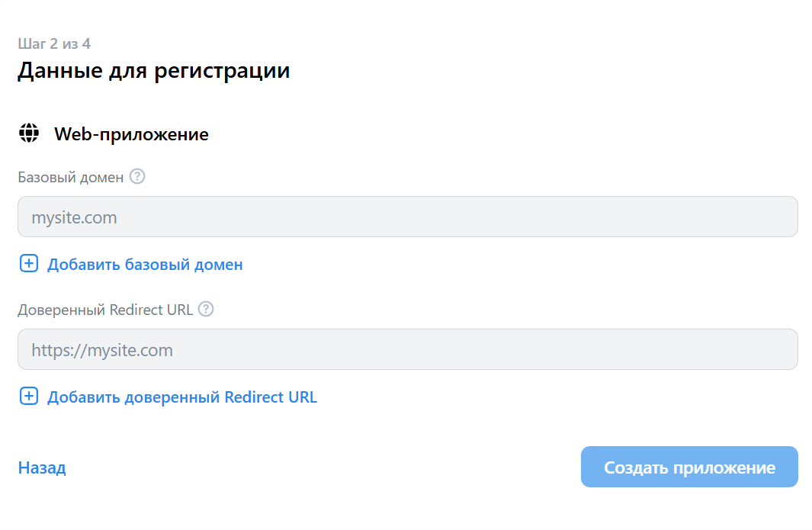Screen dimensions: 812x530
Task: Click the Назад link to go back
Action: [x=42, y=467]
